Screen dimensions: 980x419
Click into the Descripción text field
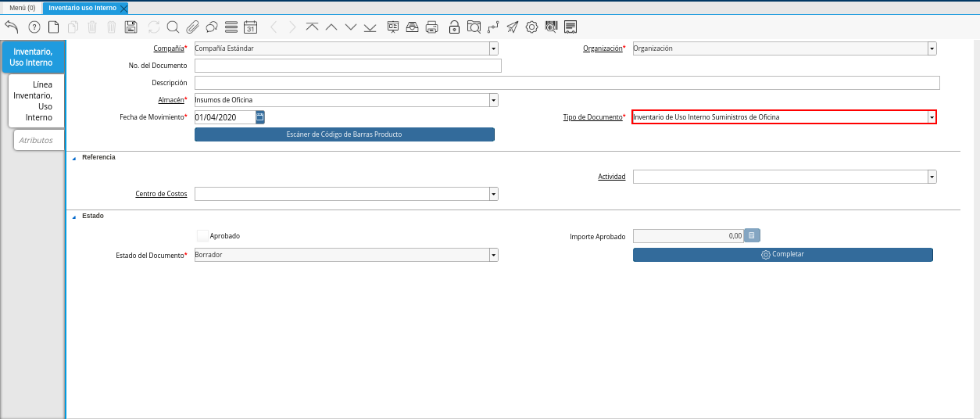567,83
